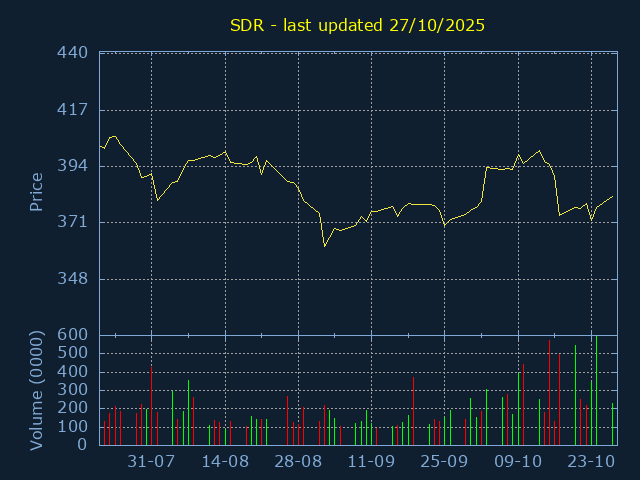Click the lowest point of the price line
This screenshot has height=480, width=640.
pyautogui.click(x=324, y=246)
